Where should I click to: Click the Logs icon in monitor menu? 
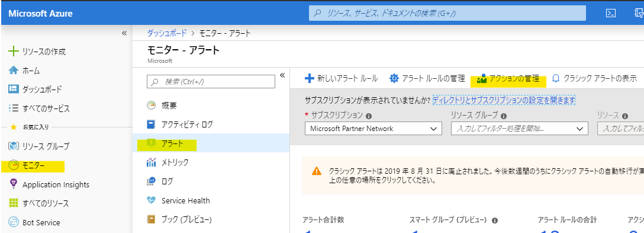[151, 181]
